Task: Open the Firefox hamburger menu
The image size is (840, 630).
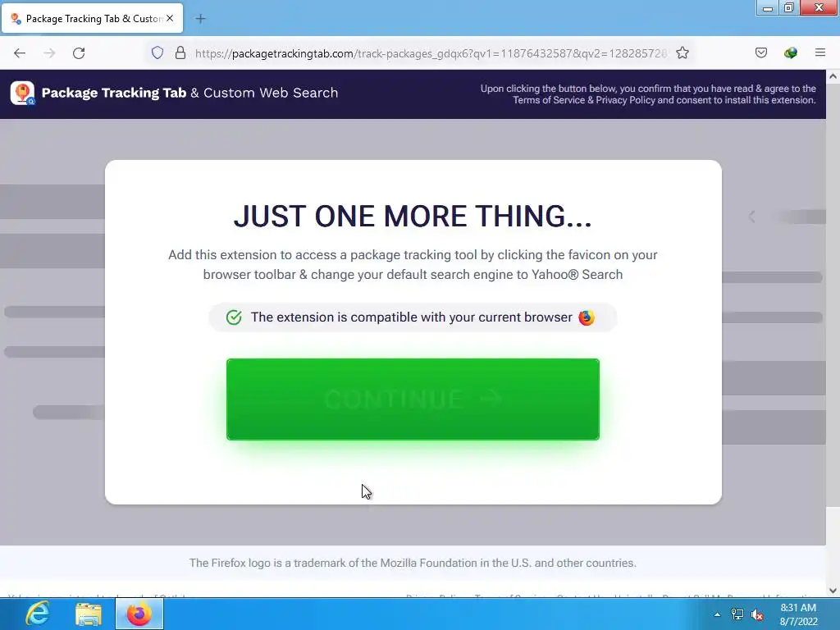Action: pyautogui.click(x=819, y=52)
